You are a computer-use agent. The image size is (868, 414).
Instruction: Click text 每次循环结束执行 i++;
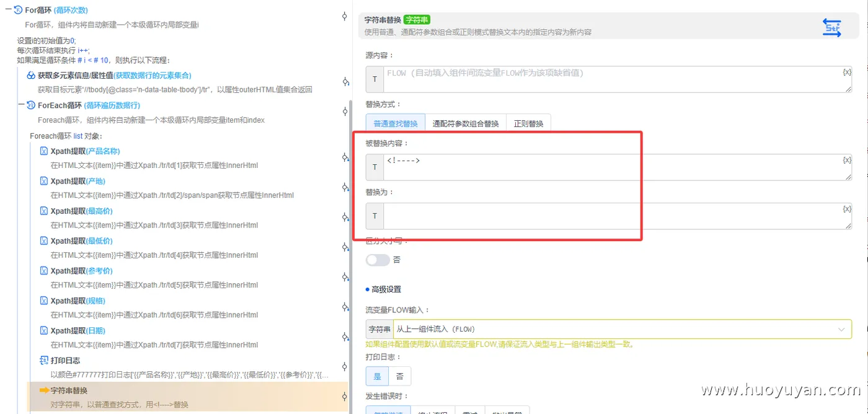coord(53,50)
